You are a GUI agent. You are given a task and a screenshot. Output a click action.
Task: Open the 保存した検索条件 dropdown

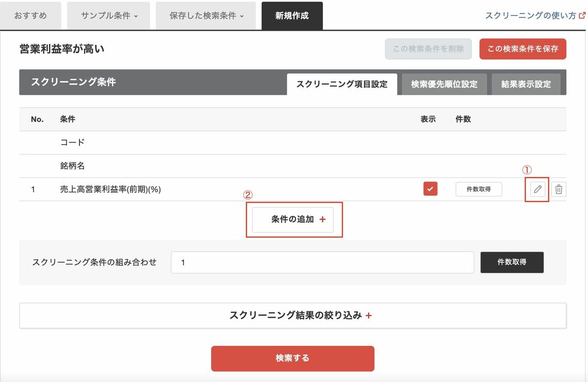[x=205, y=15]
